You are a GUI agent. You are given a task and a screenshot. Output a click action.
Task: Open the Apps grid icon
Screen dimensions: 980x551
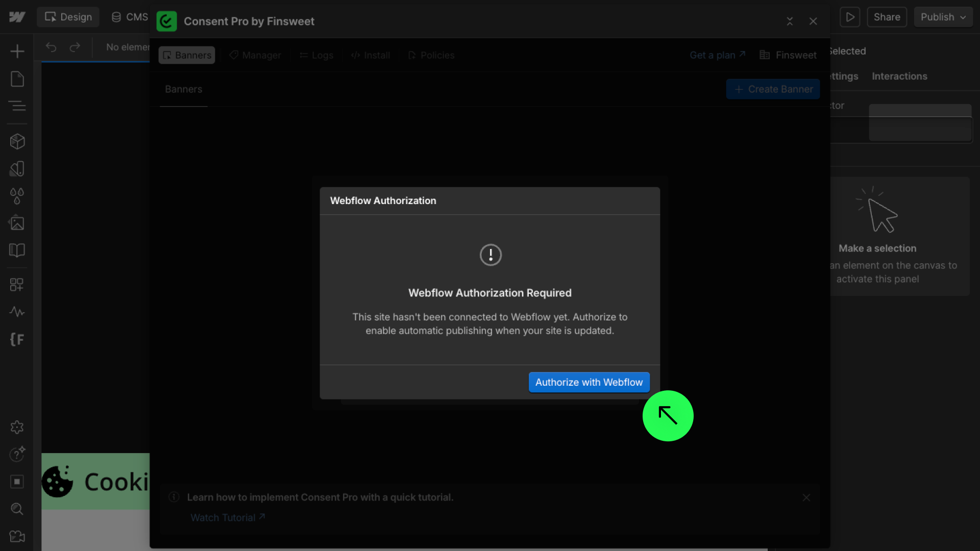pyautogui.click(x=17, y=284)
